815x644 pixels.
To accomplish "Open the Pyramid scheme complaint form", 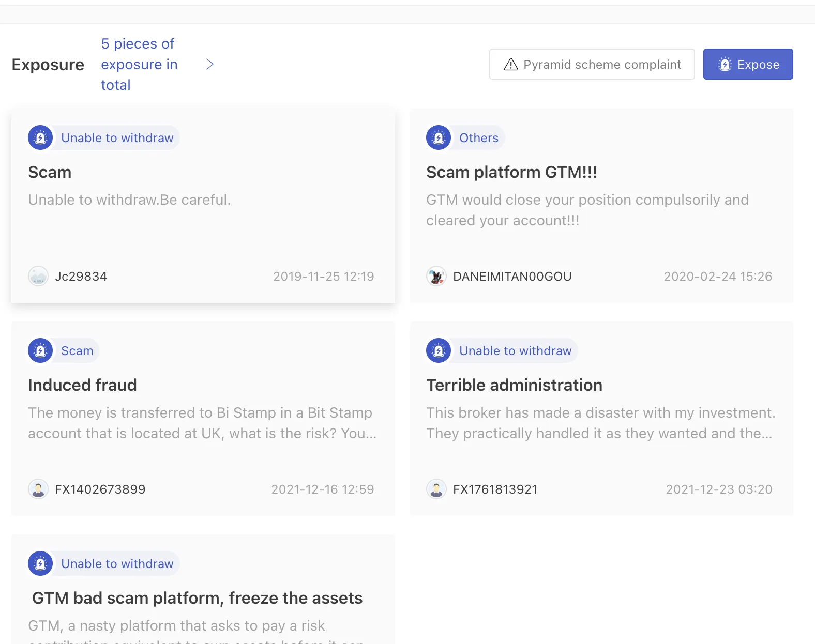I will 592,64.
